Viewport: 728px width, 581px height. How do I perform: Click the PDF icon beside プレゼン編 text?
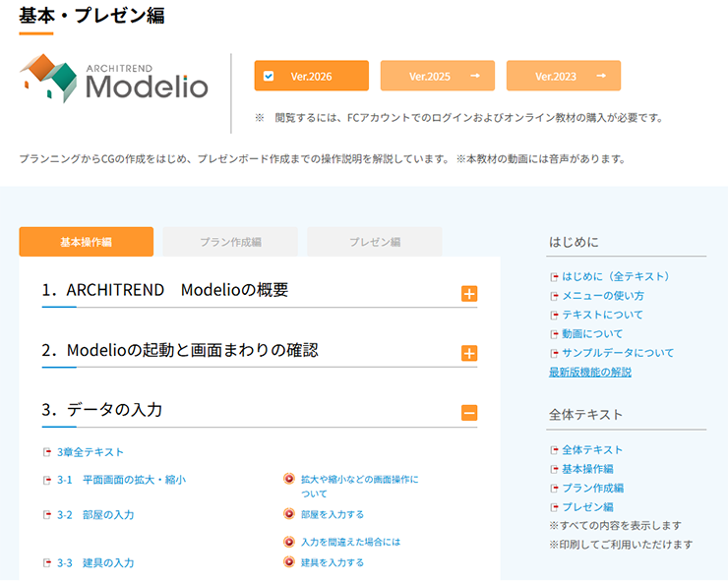[555, 507]
